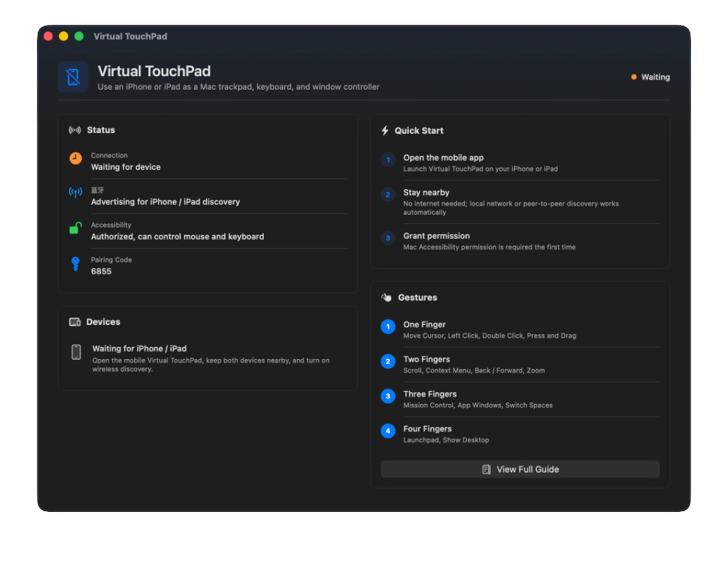Click the Status broadcast icon

75,130
